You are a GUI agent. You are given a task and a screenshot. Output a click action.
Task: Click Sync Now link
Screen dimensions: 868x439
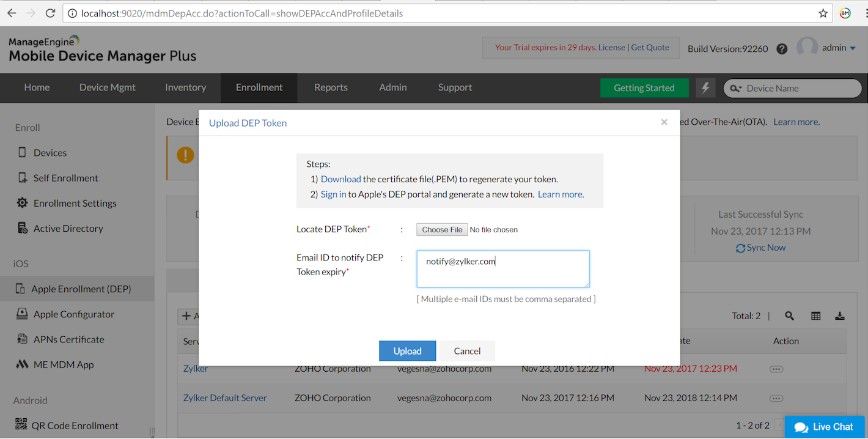(x=761, y=248)
